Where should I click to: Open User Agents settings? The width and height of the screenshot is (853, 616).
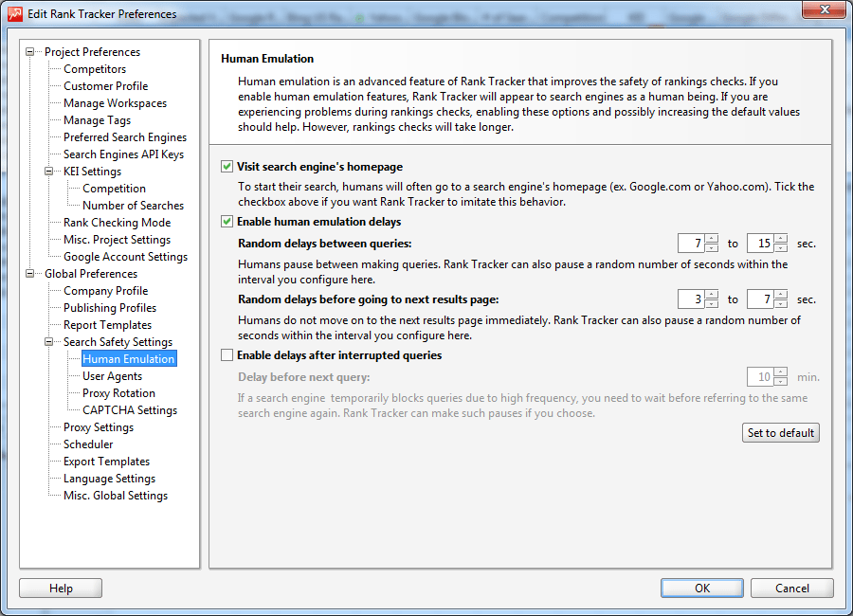tap(112, 376)
